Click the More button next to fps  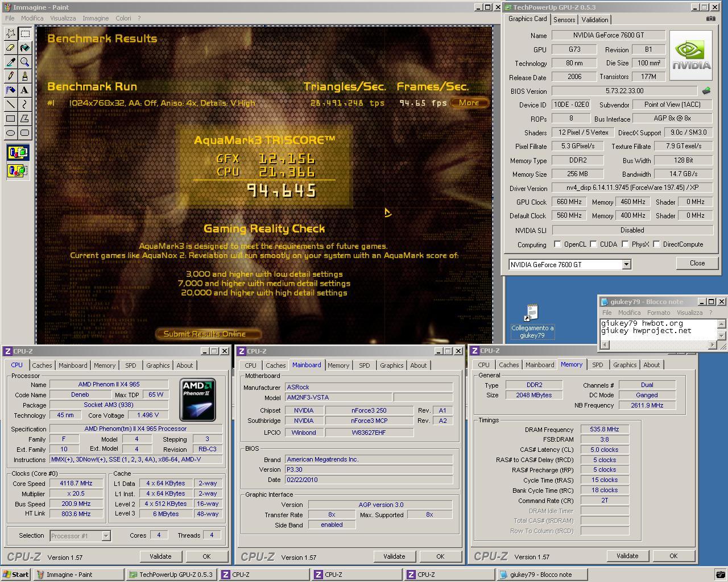coord(469,103)
